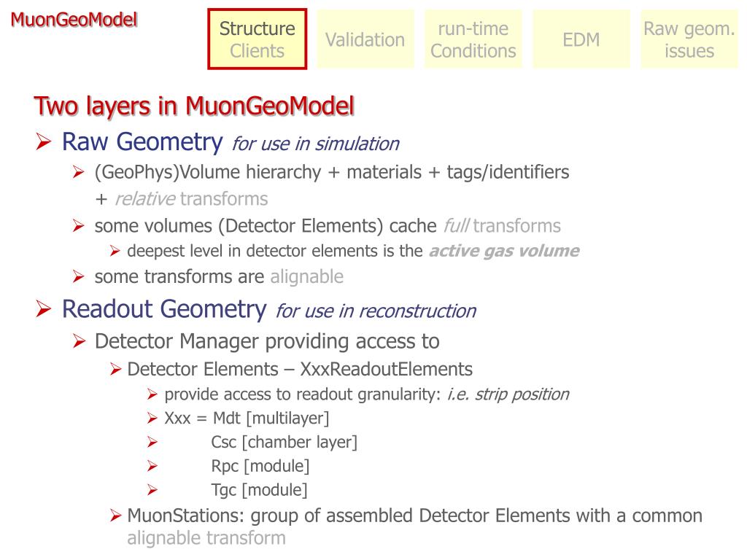Click arrow bullet before 'some transforms are alignable'
Screen dimensions: 747x560
click(x=79, y=276)
